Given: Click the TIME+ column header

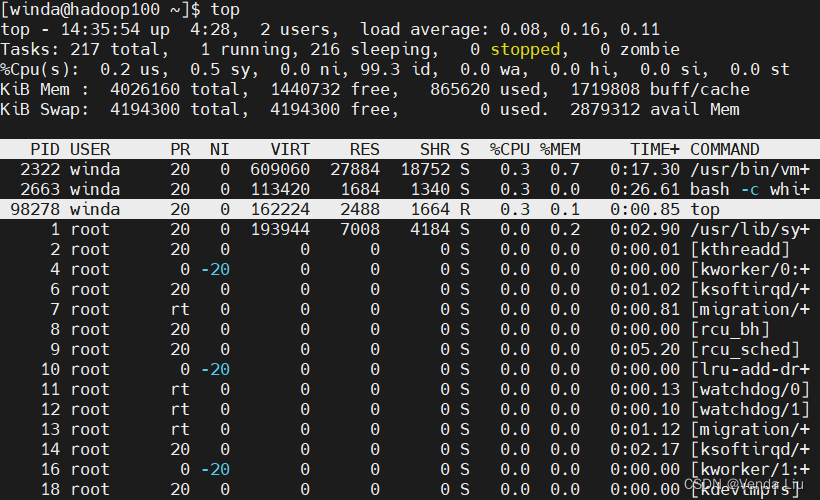Looking at the screenshot, I should click(x=655, y=150).
